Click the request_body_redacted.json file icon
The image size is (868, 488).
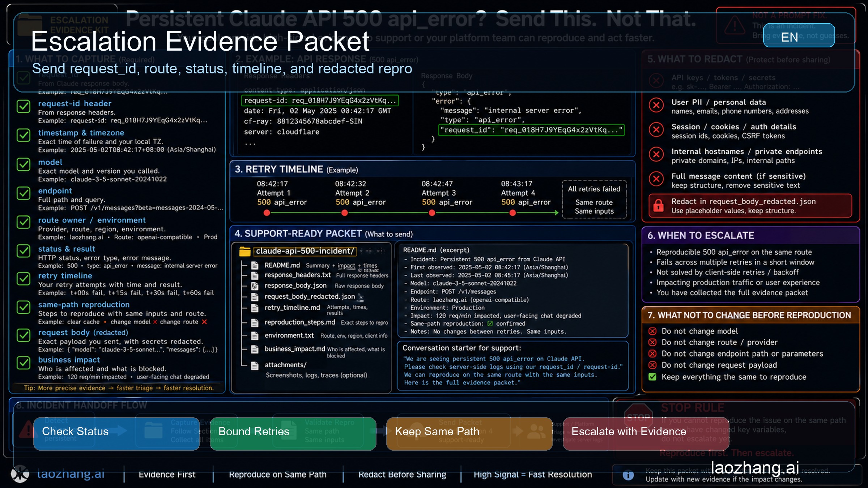coord(255,297)
